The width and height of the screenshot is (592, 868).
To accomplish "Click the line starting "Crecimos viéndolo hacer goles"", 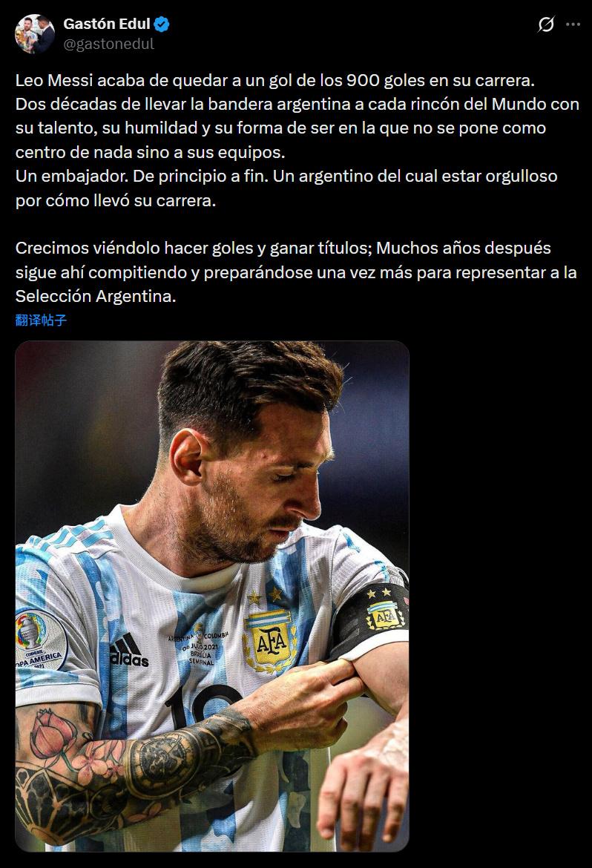I will pyautogui.click(x=283, y=248).
